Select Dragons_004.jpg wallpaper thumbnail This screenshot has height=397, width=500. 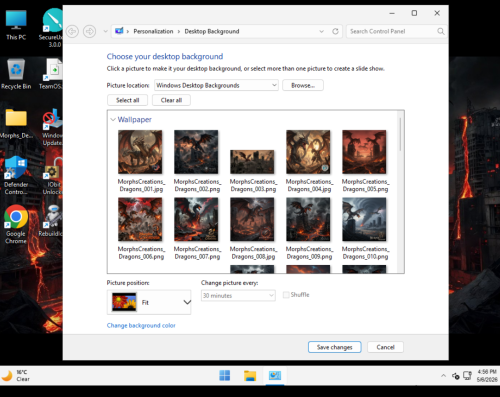308,152
